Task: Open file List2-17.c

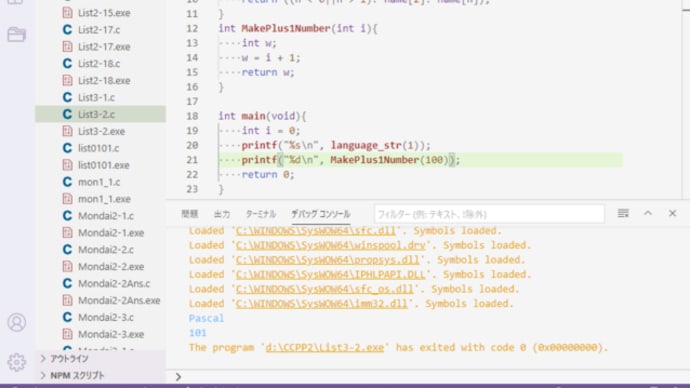Action: click(99, 29)
